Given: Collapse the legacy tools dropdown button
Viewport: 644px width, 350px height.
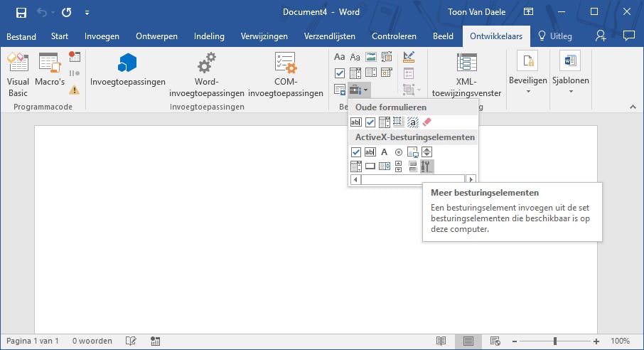Looking at the screenshot, I should coord(360,90).
